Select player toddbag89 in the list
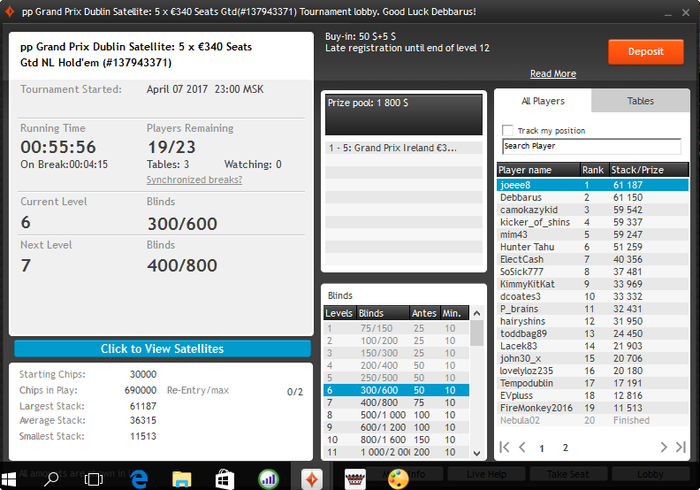 tap(592, 334)
